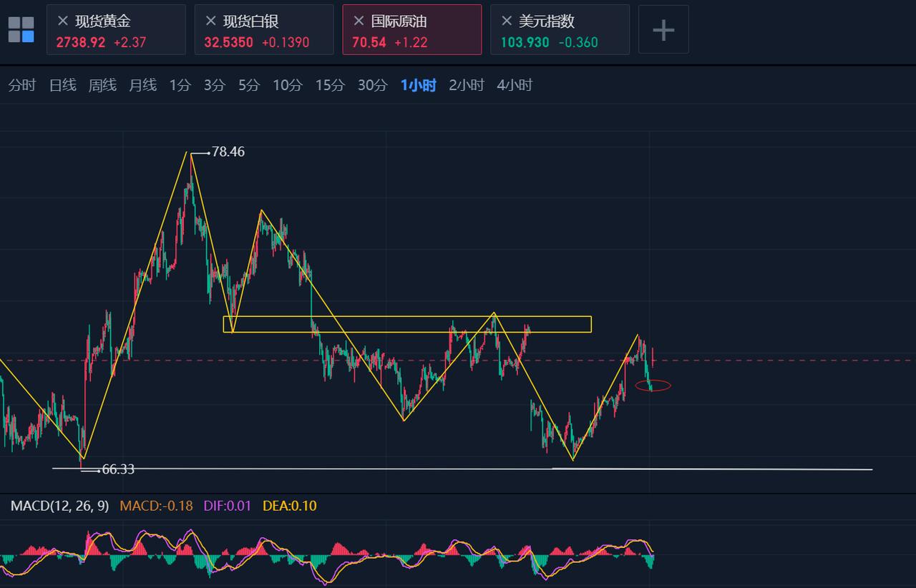The image size is (916, 588).
Task: Choose the 30分 timeframe
Action: (x=372, y=85)
